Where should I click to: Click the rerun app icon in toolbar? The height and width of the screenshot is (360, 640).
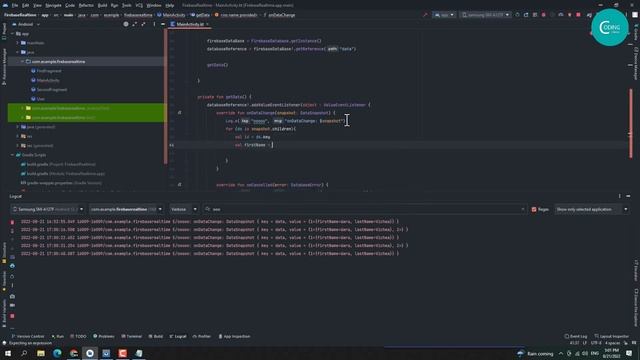(517, 15)
